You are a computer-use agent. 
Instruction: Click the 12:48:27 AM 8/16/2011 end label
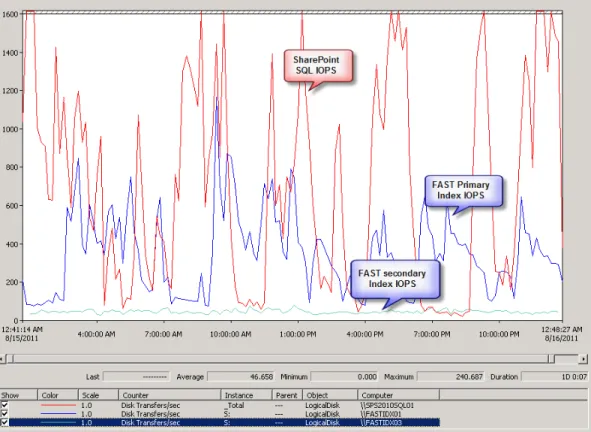562,334
